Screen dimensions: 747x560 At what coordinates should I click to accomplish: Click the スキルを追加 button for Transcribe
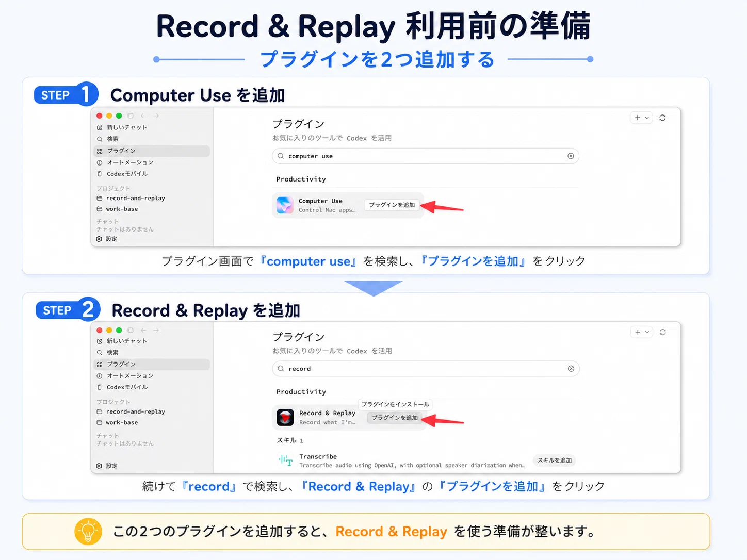click(555, 460)
